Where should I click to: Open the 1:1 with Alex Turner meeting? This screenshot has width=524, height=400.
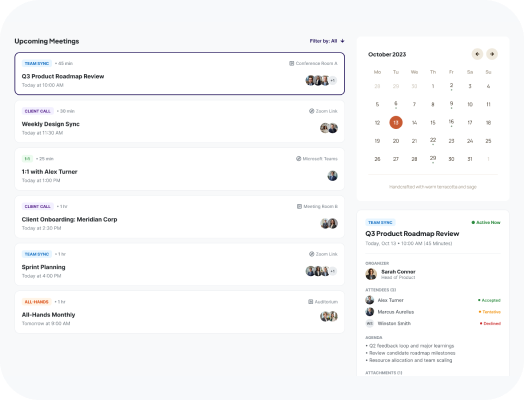click(x=179, y=169)
